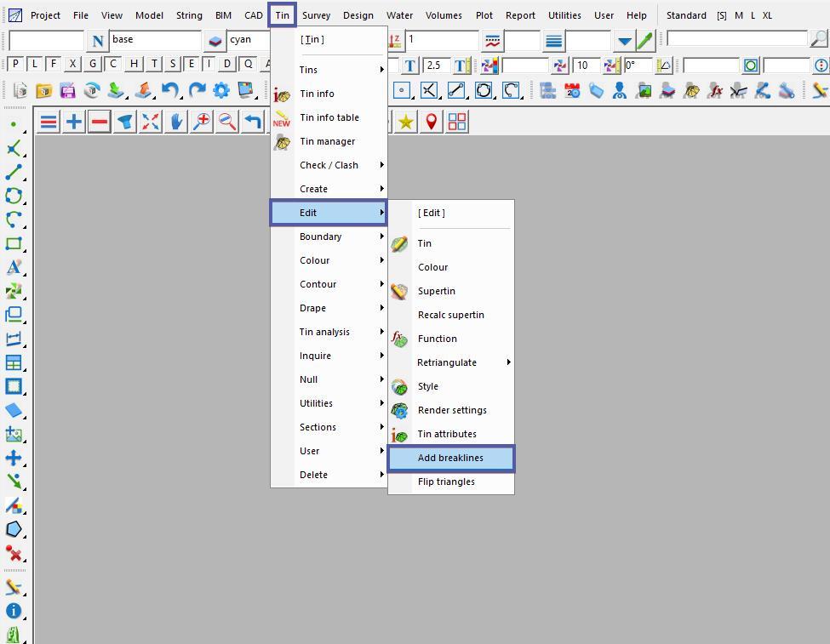Click the calendar icon in toolbar
The height and width of the screenshot is (644, 830).
tap(572, 90)
